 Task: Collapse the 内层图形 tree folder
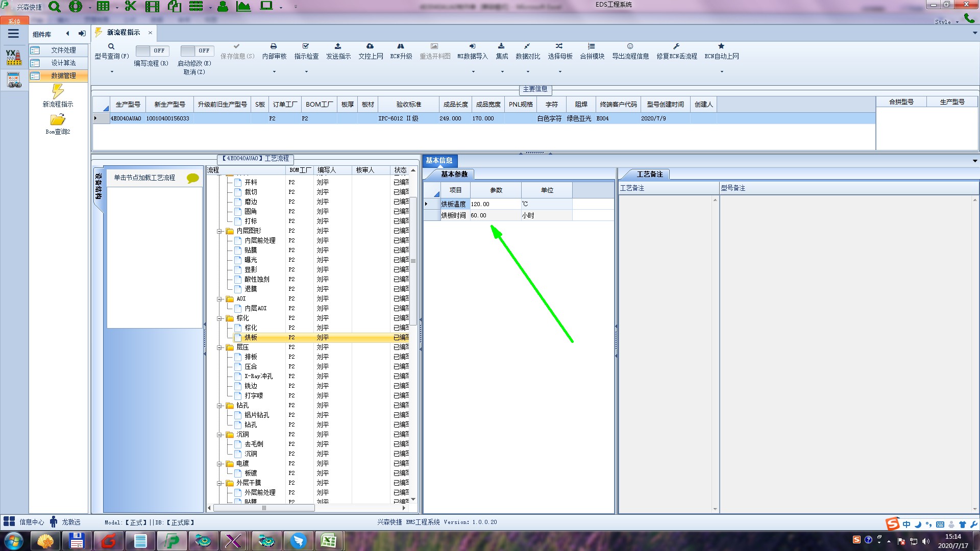[219, 231]
